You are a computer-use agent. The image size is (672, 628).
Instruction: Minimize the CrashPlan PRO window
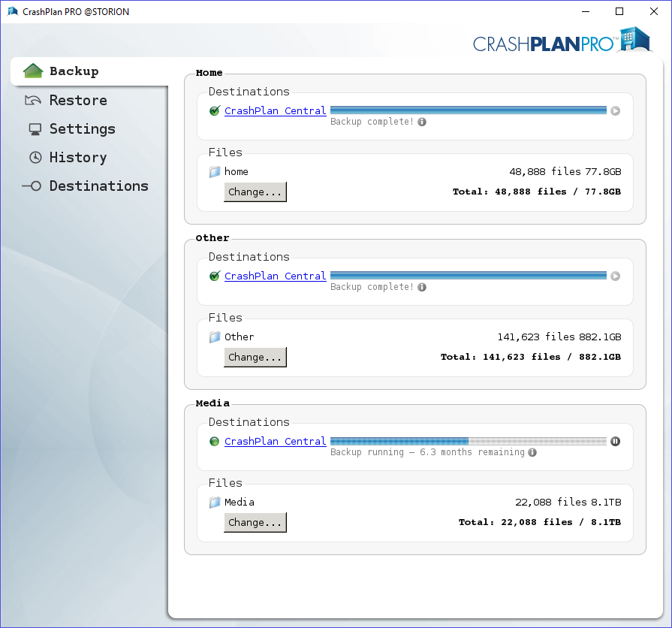pyautogui.click(x=586, y=11)
